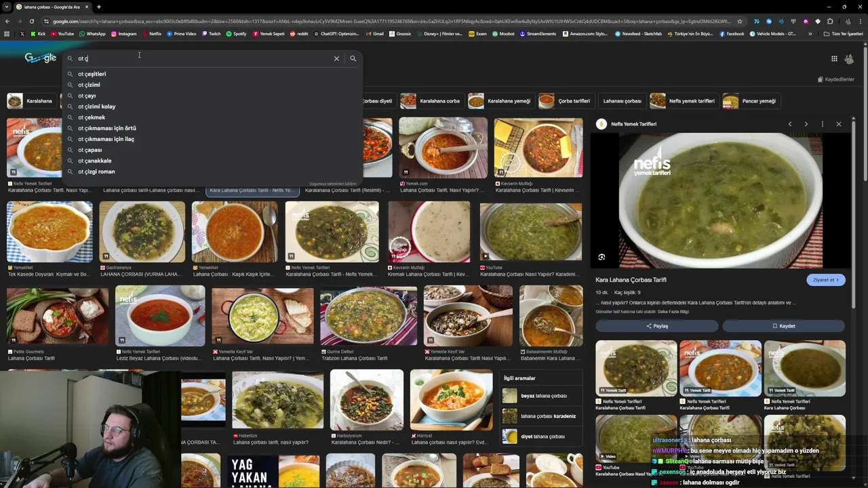868x488 pixels.
Task: Open Gmail bookmark
Action: point(374,34)
